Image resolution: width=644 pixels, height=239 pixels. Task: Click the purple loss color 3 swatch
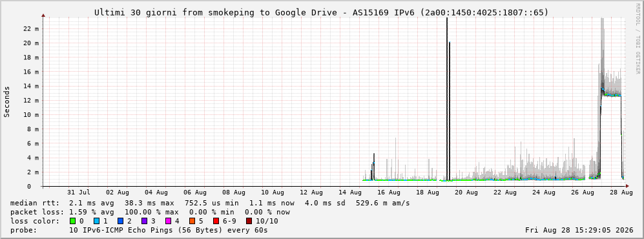point(143,222)
